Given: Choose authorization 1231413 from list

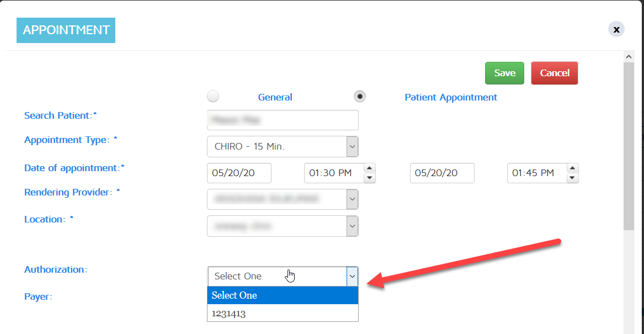Looking at the screenshot, I should click(x=283, y=313).
